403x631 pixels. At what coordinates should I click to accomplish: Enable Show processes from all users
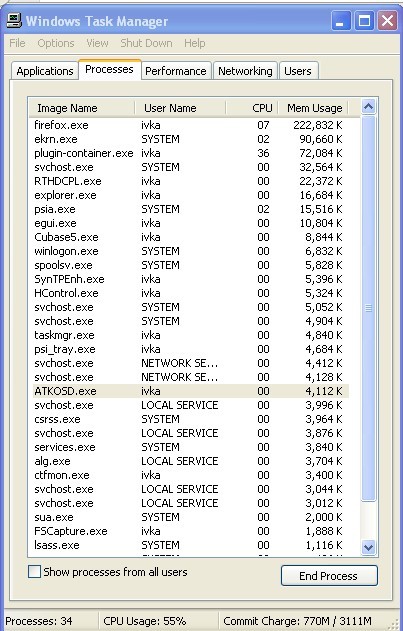point(35,572)
